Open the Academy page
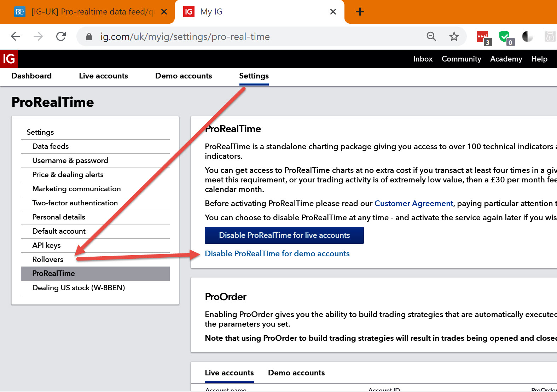557x392 pixels. click(x=506, y=59)
